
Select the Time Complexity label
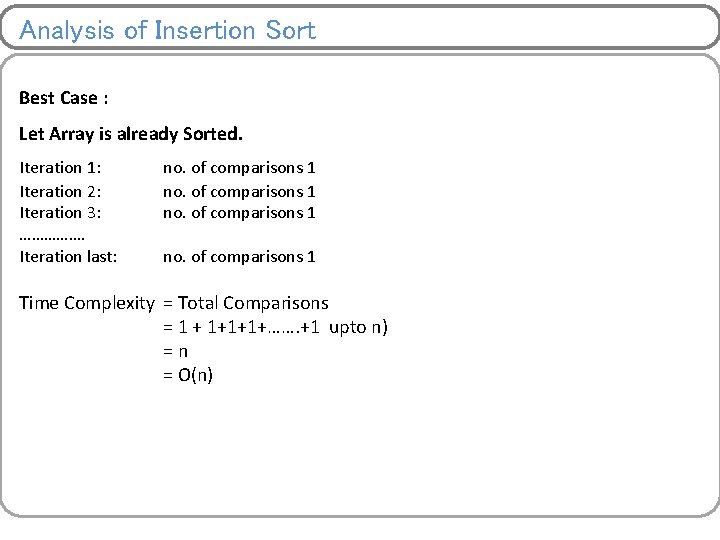86,303
